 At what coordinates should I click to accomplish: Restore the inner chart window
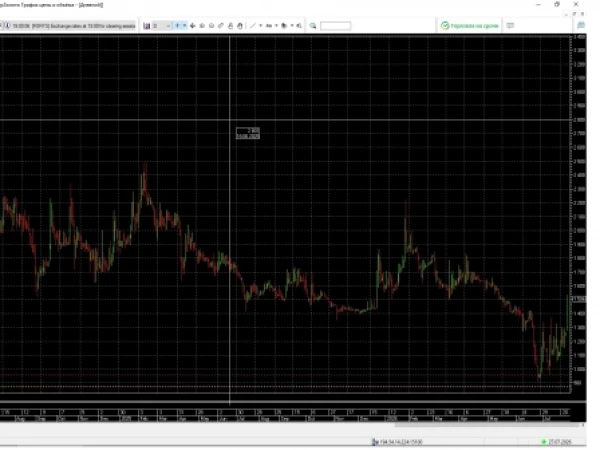574,14
